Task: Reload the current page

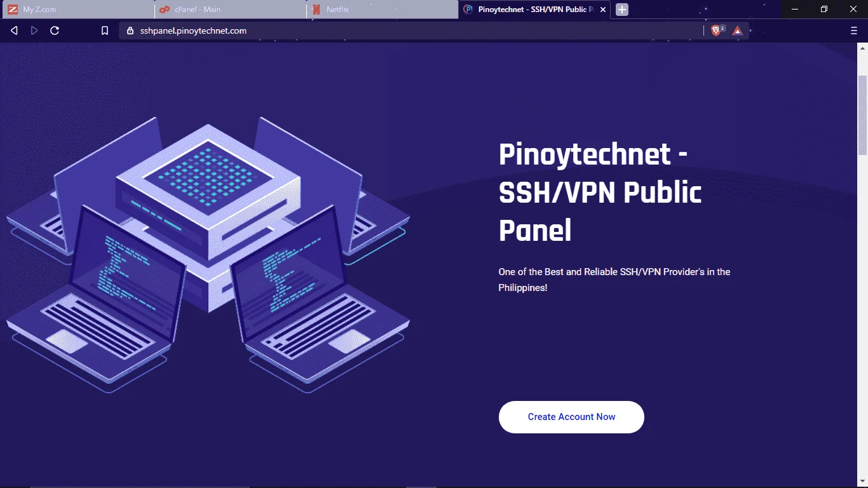Action: [55, 30]
